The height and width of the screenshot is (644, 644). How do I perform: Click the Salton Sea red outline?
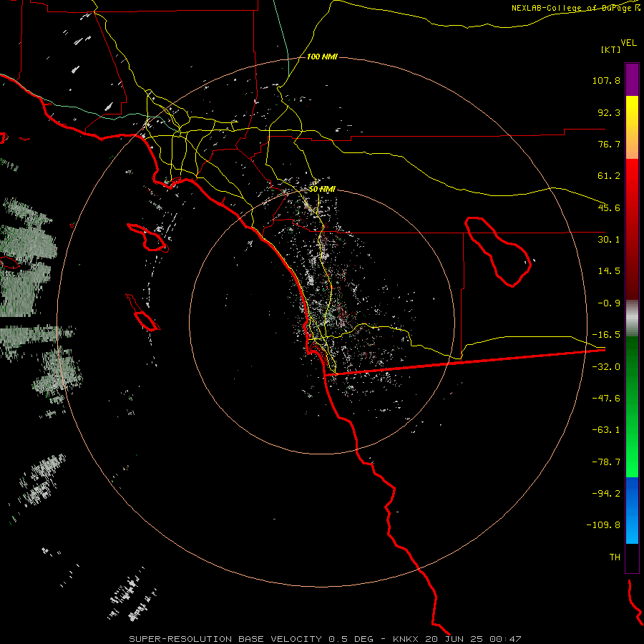tap(498, 252)
